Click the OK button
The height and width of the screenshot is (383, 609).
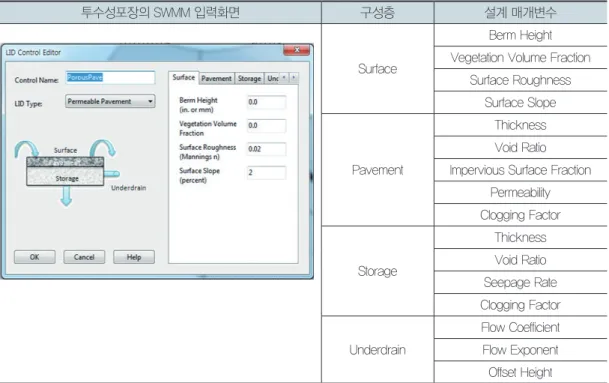(35, 257)
